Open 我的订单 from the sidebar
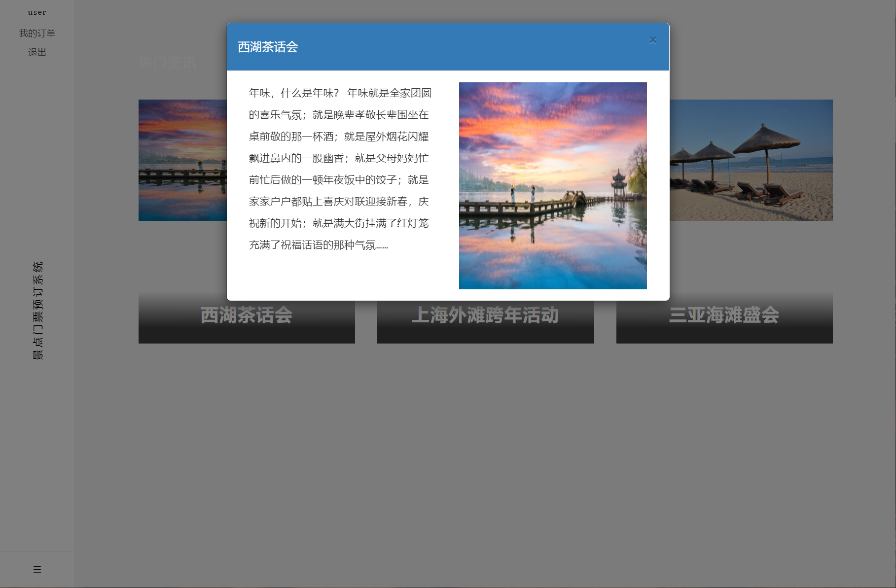Image resolution: width=896 pixels, height=588 pixels. pyautogui.click(x=36, y=33)
